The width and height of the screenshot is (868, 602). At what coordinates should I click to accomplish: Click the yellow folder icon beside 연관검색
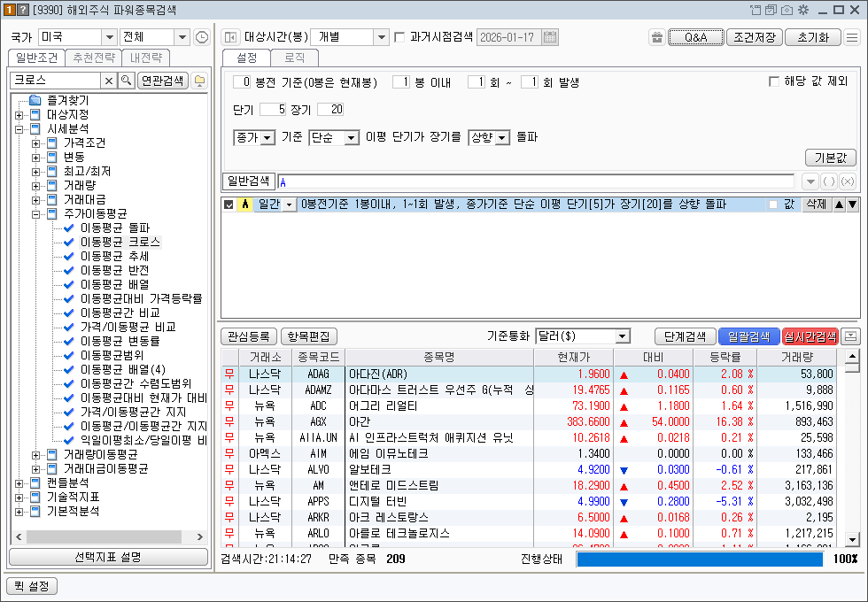click(x=200, y=81)
